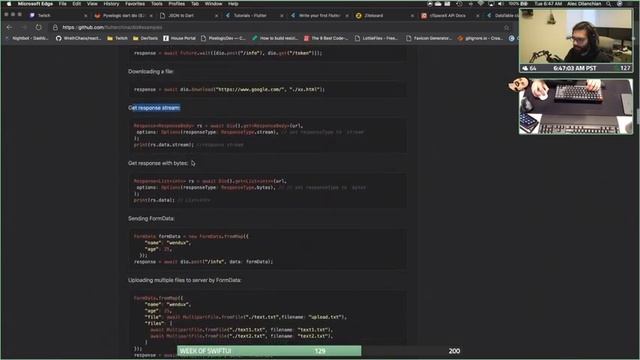Click the Wi-Fi icon in the menu bar
Viewport: 640px width, 360px height.
[481, 4]
